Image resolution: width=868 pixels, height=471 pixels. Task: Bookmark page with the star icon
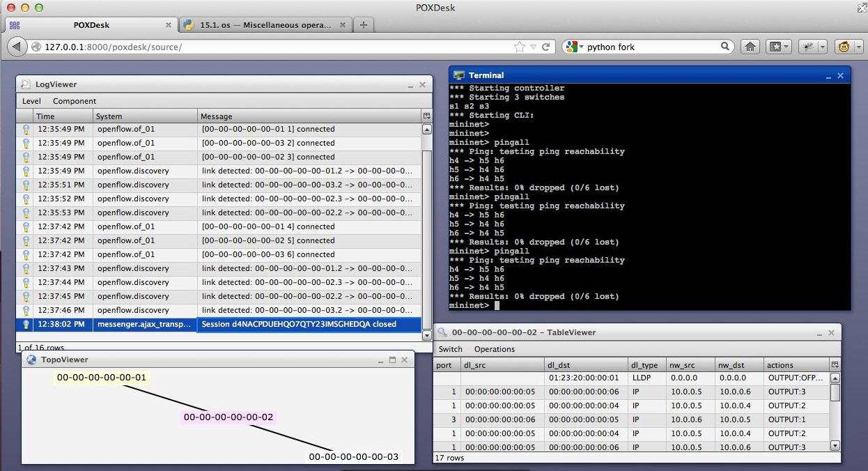tap(519, 47)
